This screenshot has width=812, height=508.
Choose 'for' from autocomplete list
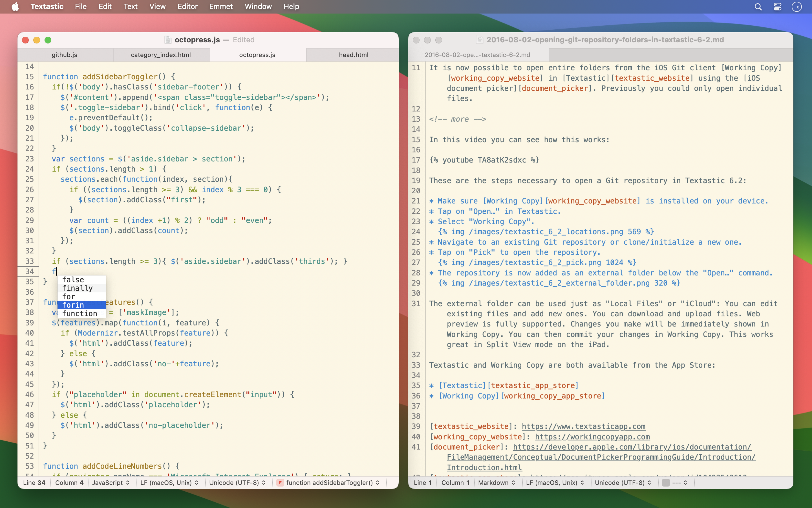click(81, 296)
